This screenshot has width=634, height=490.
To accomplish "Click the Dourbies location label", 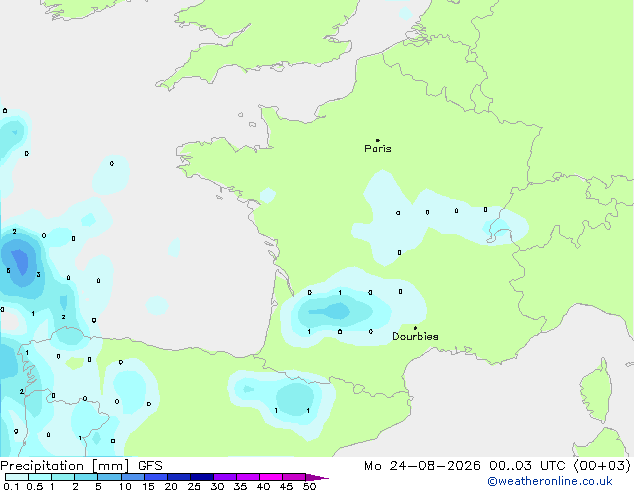I will click(415, 336).
